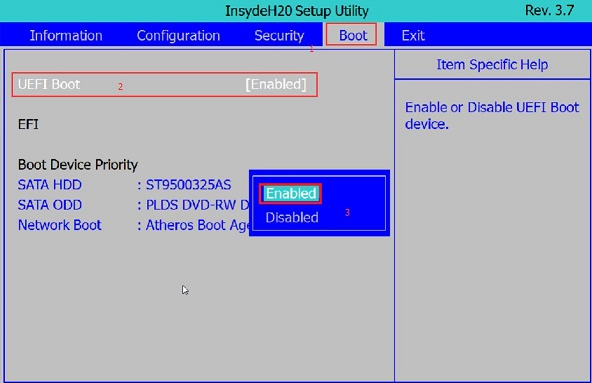Select the SATA HDD boot entry
This screenshot has width=592, height=383.
point(49,185)
